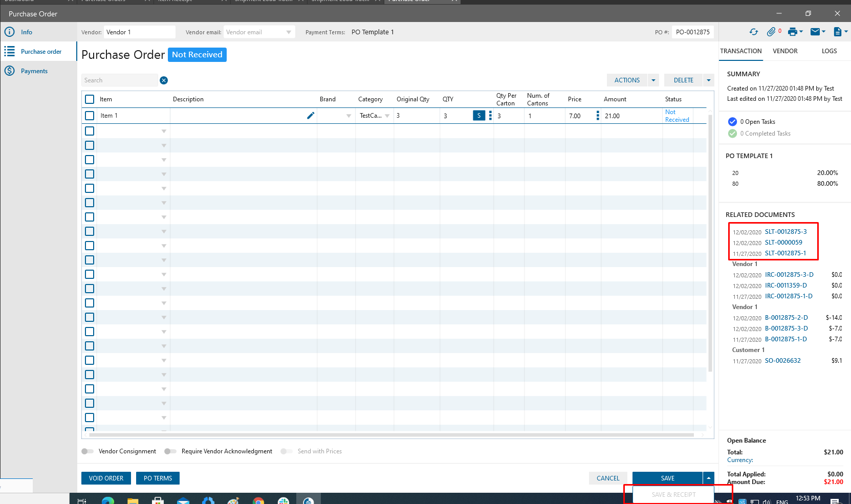Click the Currency link under Open Balance
Viewport: 851px width, 504px height.
coord(740,460)
